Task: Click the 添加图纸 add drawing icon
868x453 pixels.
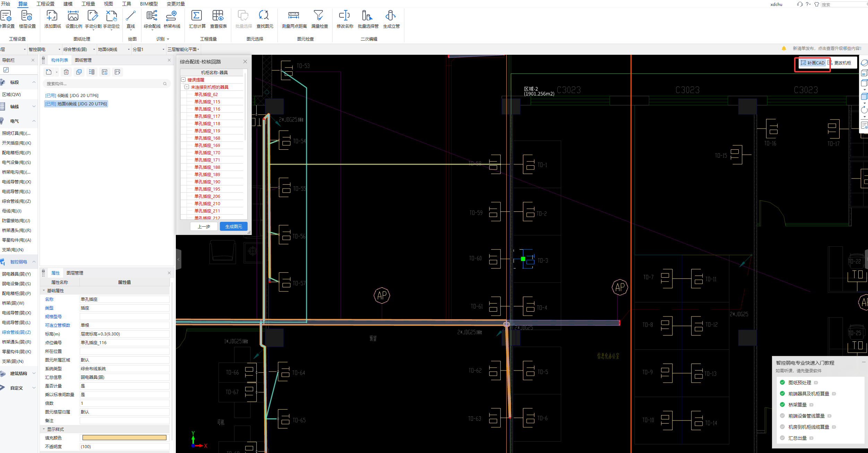Action: [52, 16]
